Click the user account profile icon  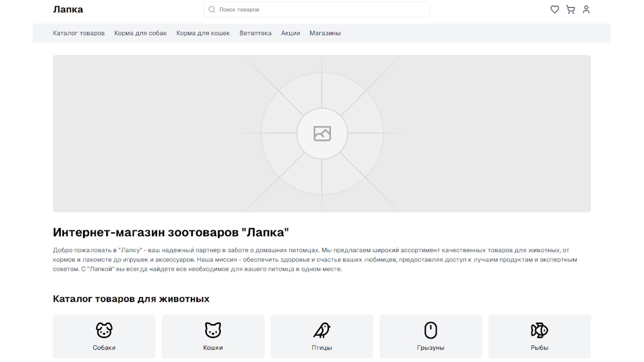click(586, 10)
